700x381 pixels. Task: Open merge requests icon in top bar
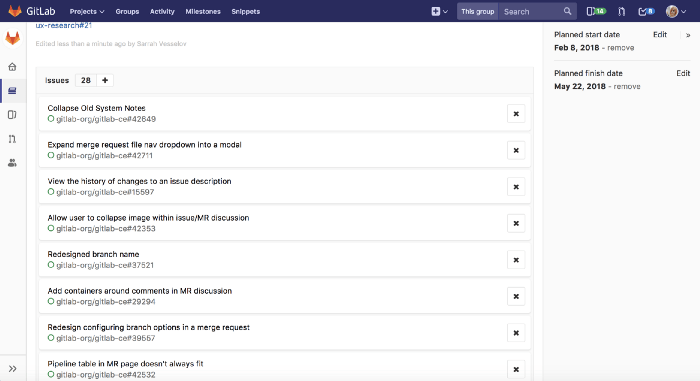621,12
